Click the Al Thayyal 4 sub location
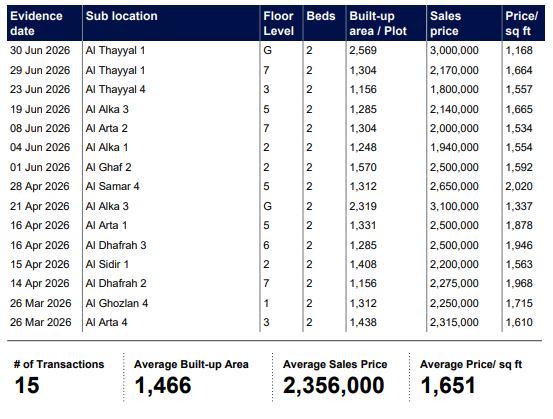Screen dimensions: 553x419 pyautogui.click(x=115, y=89)
